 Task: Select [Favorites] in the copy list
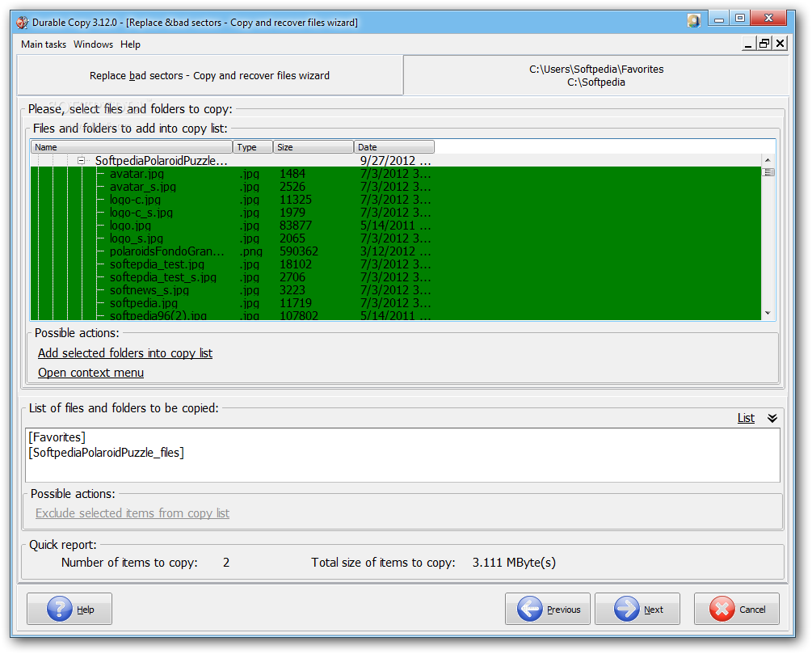[x=57, y=437]
